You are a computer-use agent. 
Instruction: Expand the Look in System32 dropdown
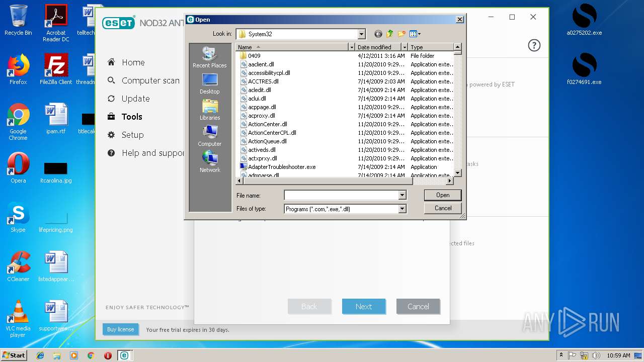tap(361, 34)
